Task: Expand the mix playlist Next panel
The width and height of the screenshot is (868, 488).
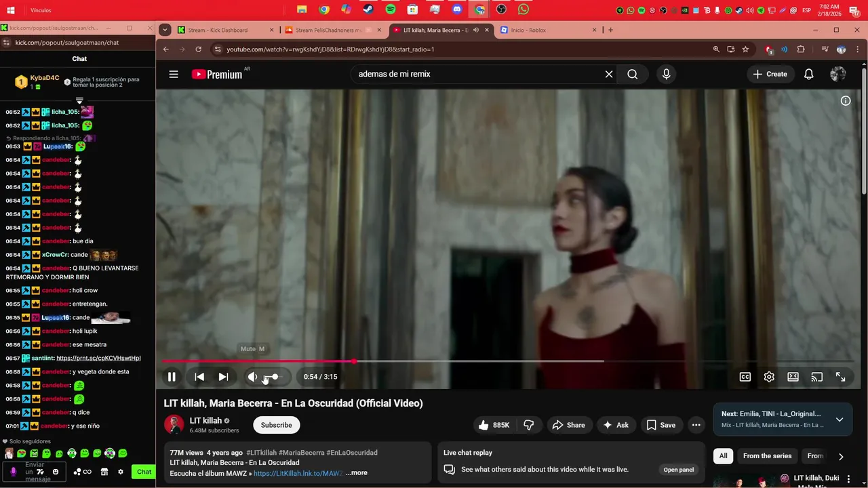Action: click(x=840, y=420)
